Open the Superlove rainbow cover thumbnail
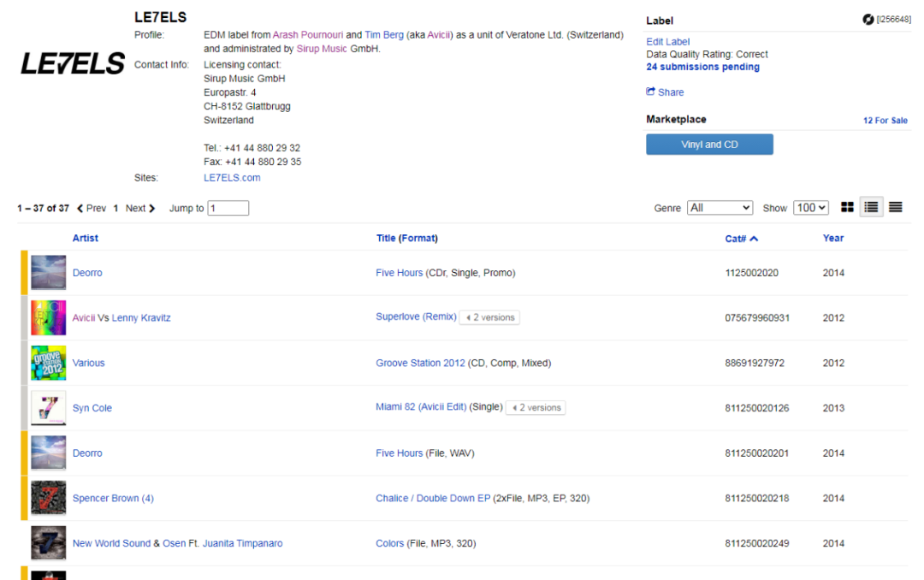 pos(48,317)
